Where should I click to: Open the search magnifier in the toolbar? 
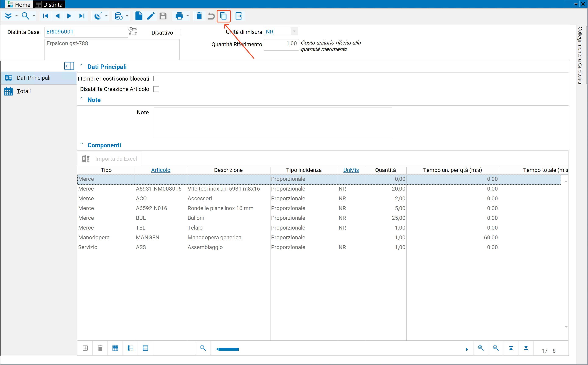pyautogui.click(x=25, y=16)
